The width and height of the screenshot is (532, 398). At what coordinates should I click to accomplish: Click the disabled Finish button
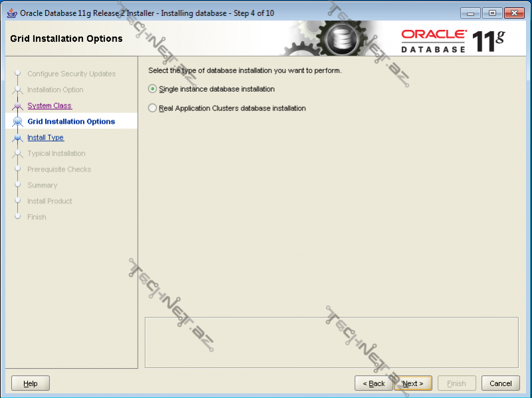pyautogui.click(x=457, y=383)
